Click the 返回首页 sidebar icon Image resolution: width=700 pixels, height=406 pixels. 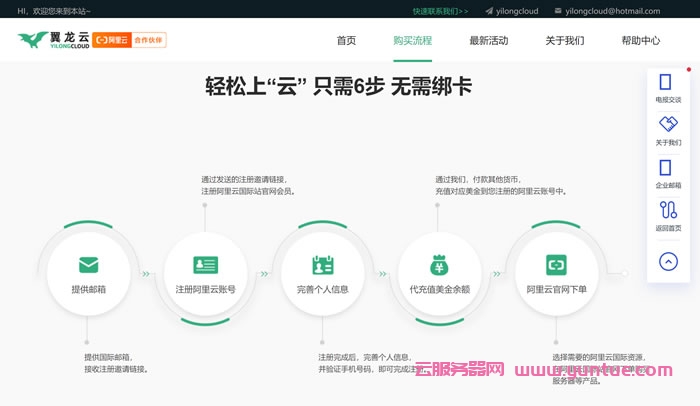pyautogui.click(x=668, y=210)
